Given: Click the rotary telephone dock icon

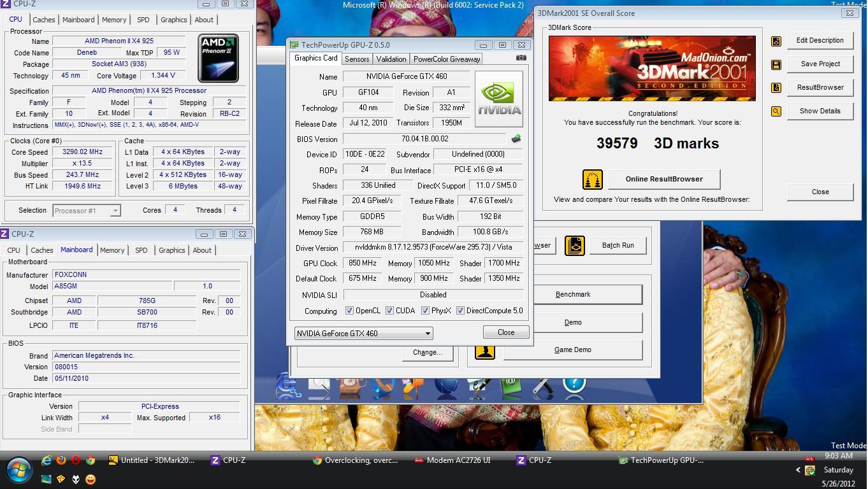Looking at the screenshot, I should coord(351,387).
